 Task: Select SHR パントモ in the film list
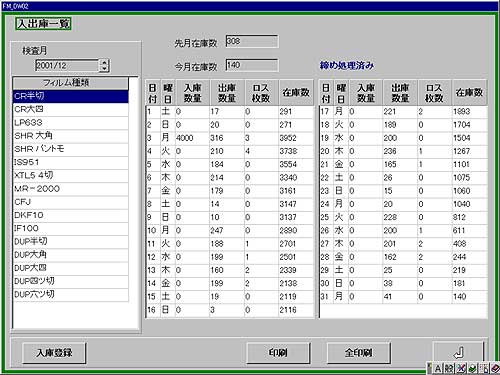click(70, 149)
